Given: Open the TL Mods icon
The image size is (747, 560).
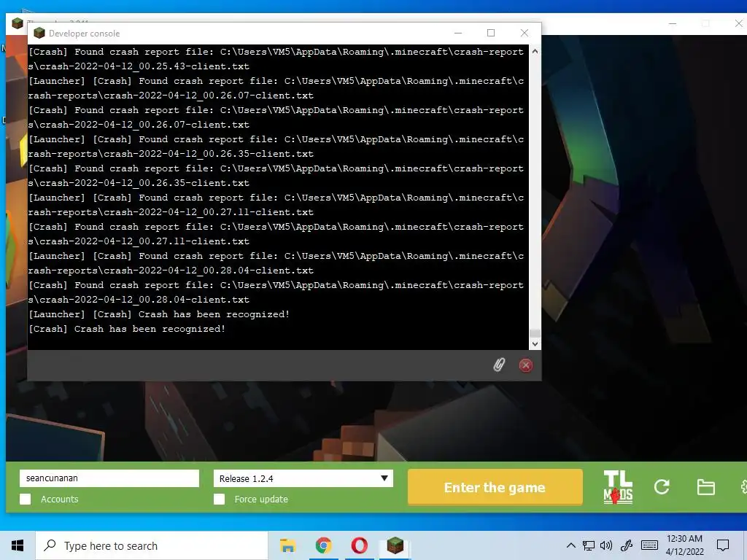Looking at the screenshot, I should (618, 487).
